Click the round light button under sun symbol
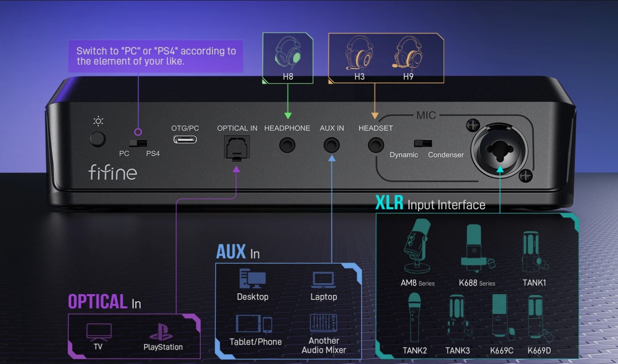618x364 pixels. point(98,139)
